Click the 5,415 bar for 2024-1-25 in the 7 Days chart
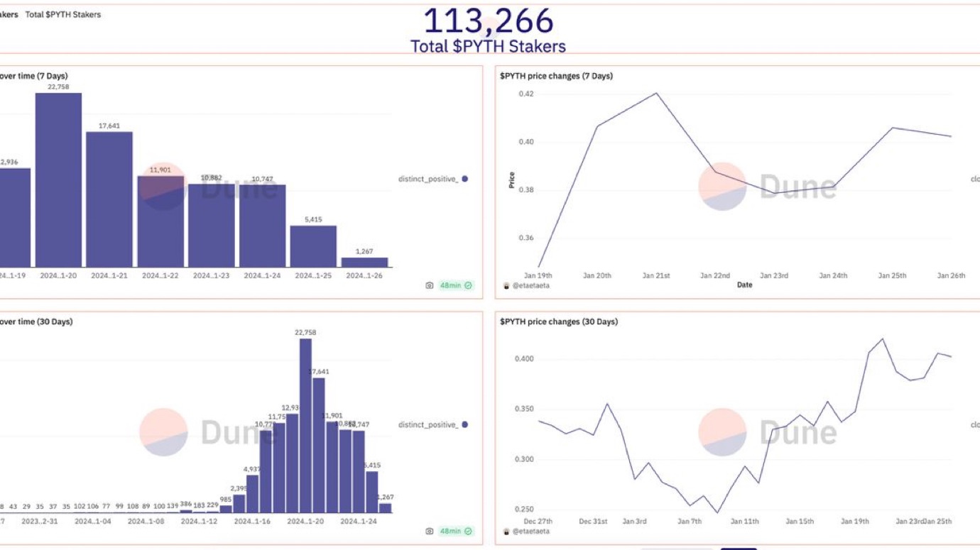This screenshot has width=980, height=550. [x=313, y=246]
